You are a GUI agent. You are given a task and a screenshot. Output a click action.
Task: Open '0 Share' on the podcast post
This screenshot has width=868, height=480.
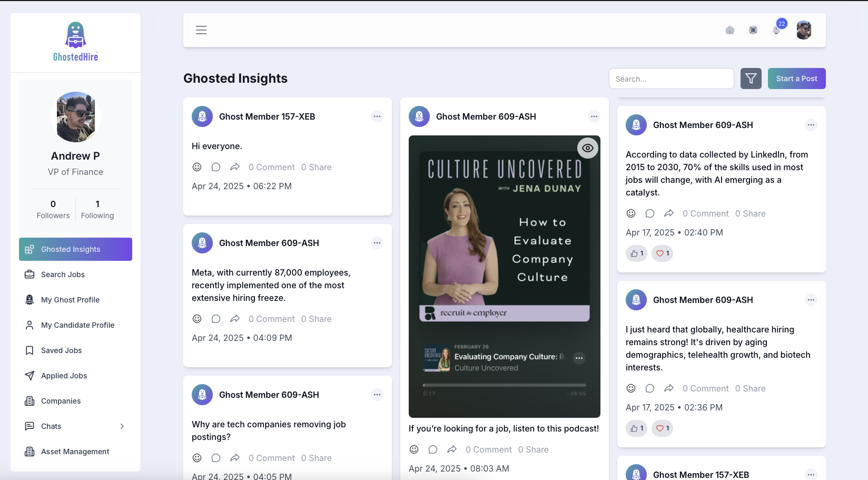click(534, 449)
